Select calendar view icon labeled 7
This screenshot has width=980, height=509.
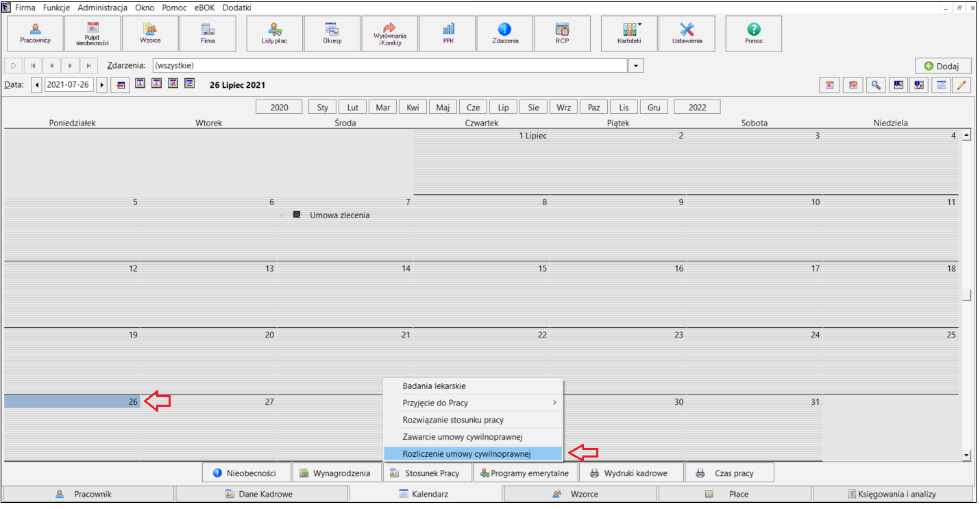[x=156, y=84]
